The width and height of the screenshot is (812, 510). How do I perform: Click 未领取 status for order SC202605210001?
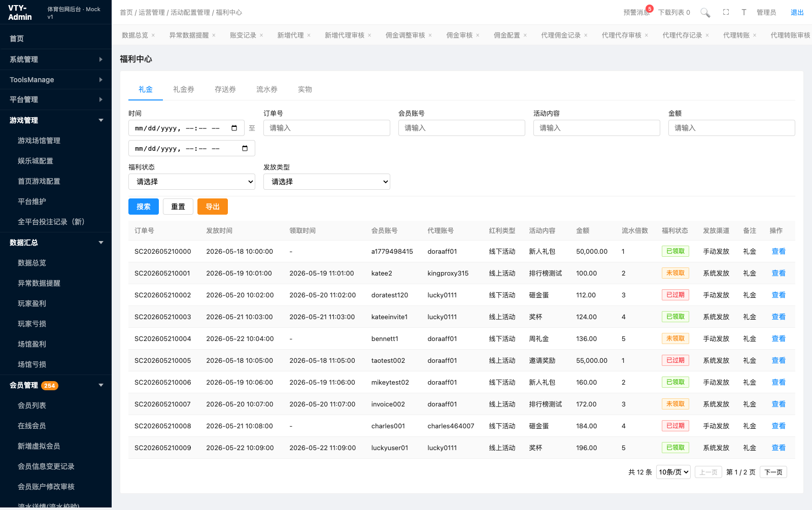[675, 273]
